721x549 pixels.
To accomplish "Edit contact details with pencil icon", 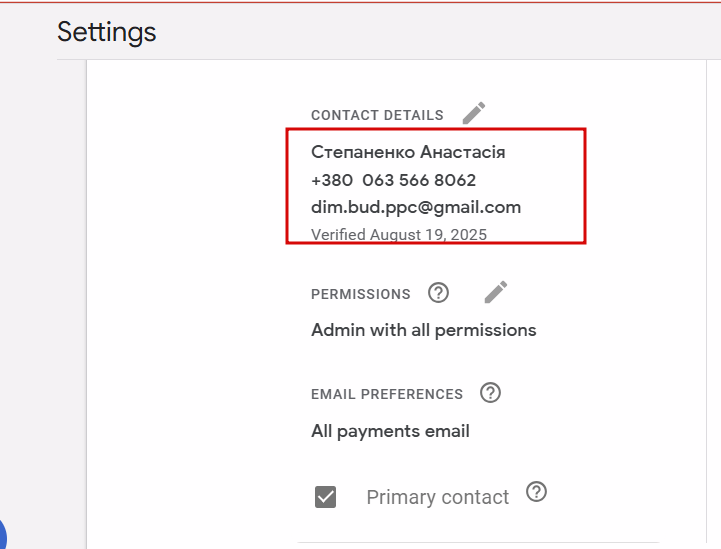I will pyautogui.click(x=474, y=113).
